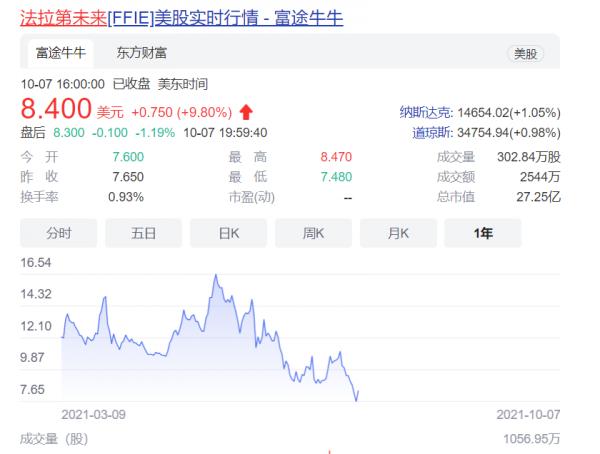Image resolution: width=600 pixels, height=454 pixels.
Task: Click the 道琼斯 index label
Action: click(x=432, y=133)
